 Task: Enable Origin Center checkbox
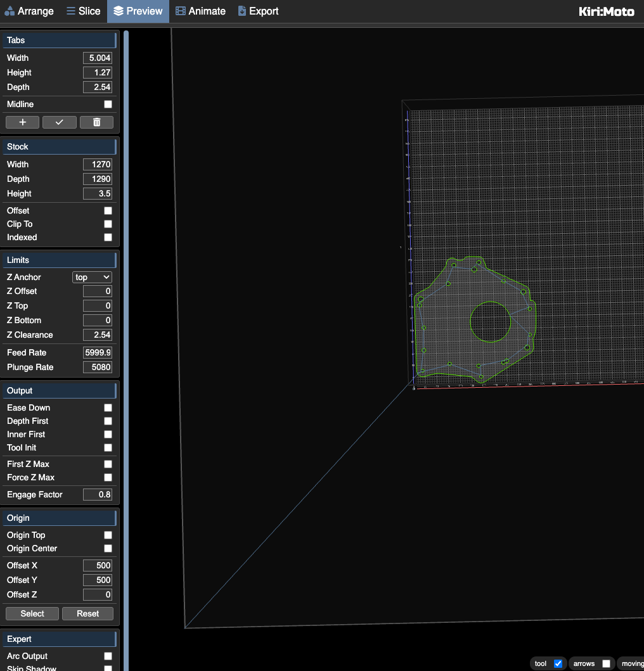tap(108, 549)
